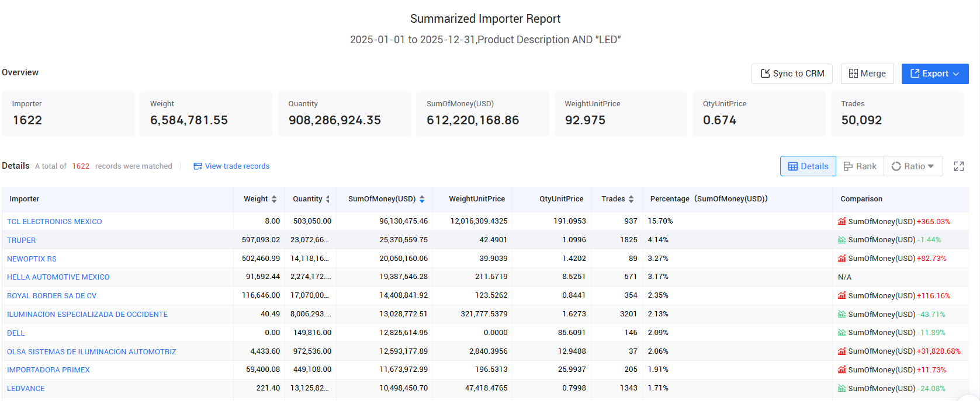This screenshot has height=401, width=980.
Task: Click the Summarized Importer Report title
Action: point(485,19)
